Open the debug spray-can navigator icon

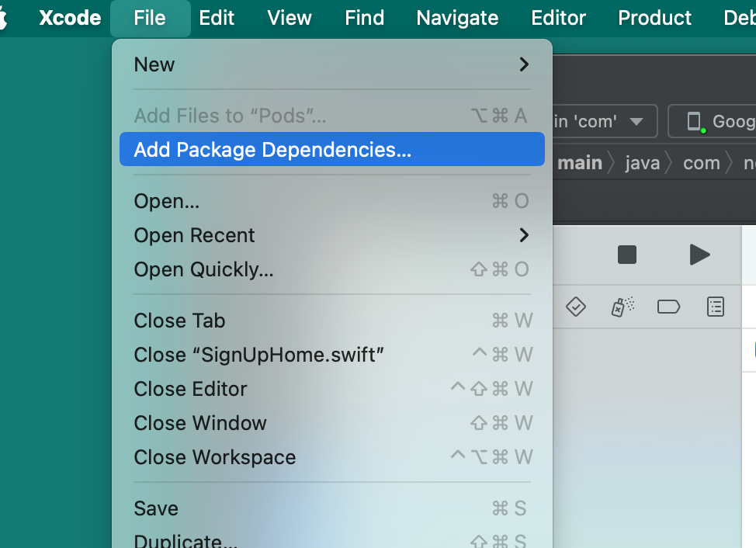(622, 307)
